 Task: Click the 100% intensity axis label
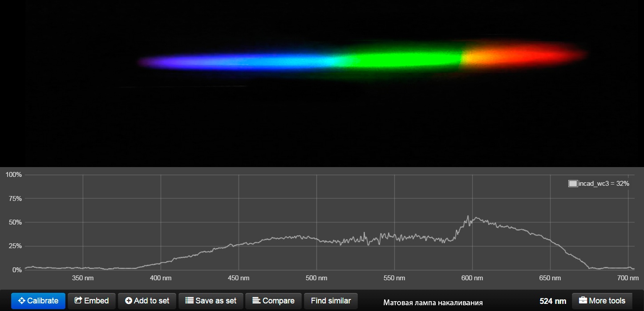13,175
